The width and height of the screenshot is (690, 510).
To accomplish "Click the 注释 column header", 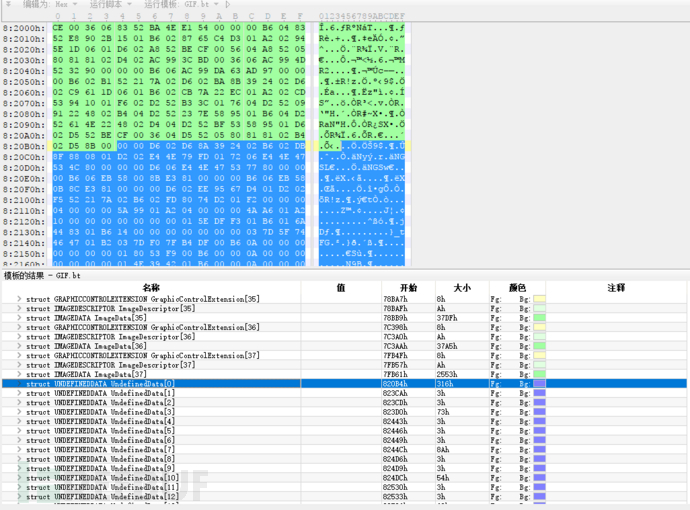I will point(616,288).
